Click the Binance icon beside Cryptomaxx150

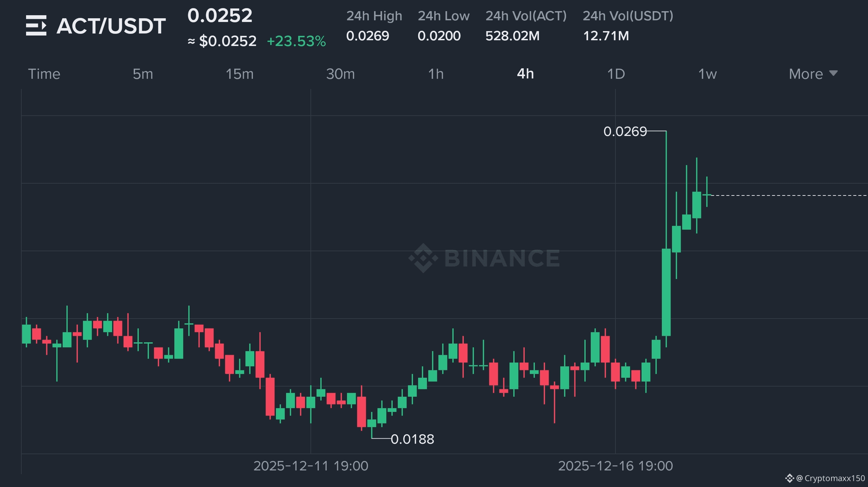point(789,478)
